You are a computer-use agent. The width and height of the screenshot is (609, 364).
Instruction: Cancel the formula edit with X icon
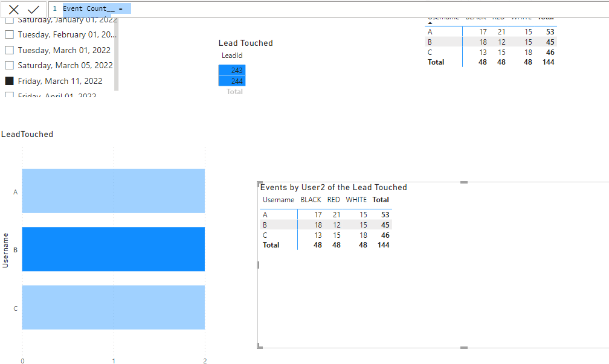13,9
